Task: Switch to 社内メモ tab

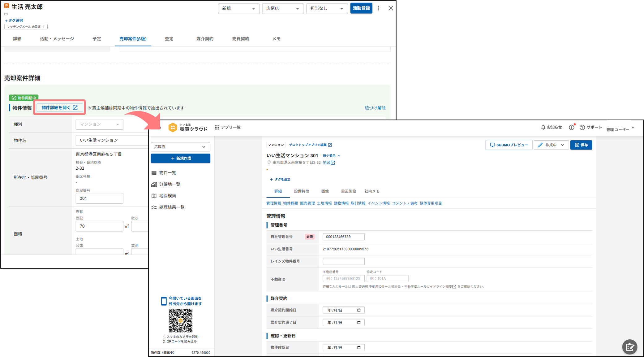Action: pyautogui.click(x=372, y=191)
